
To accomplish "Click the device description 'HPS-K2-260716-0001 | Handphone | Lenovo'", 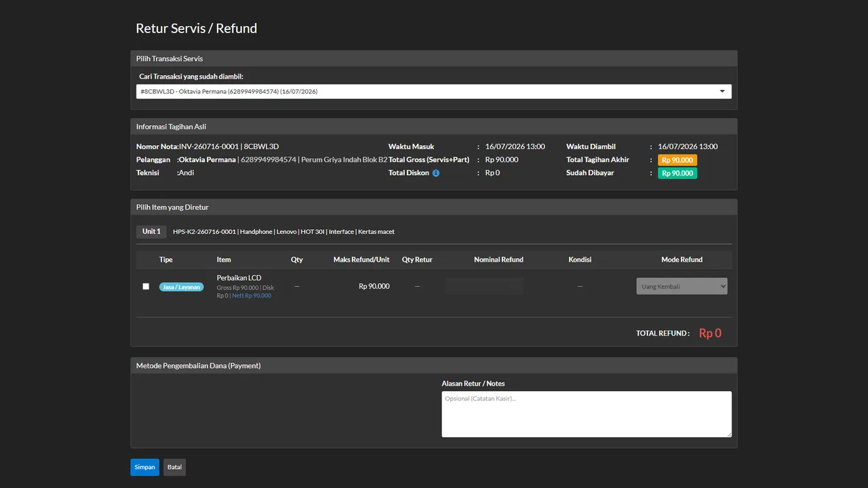I will coord(235,232).
